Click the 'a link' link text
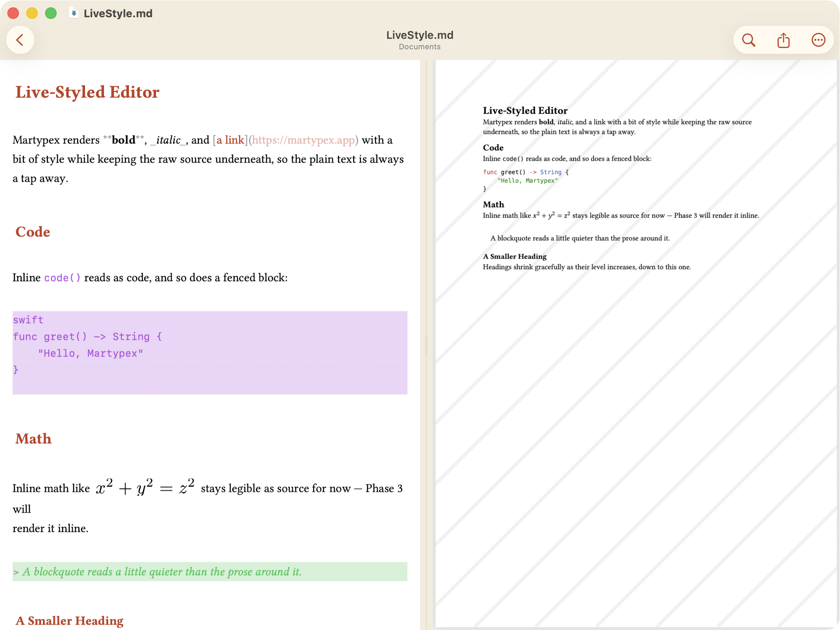 [230, 140]
